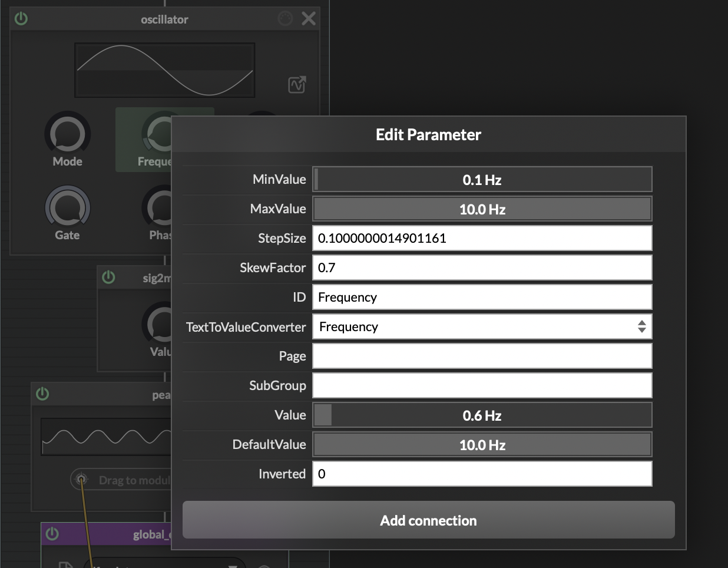This screenshot has width=728, height=568.
Task: Click the Gate knob on oscillator
Action: [67, 207]
